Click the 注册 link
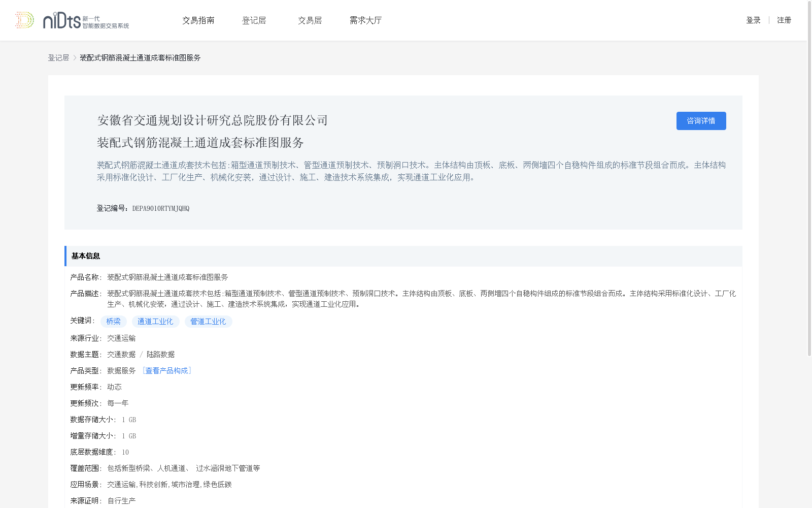Screen dimensions: 812x508 [784, 20]
